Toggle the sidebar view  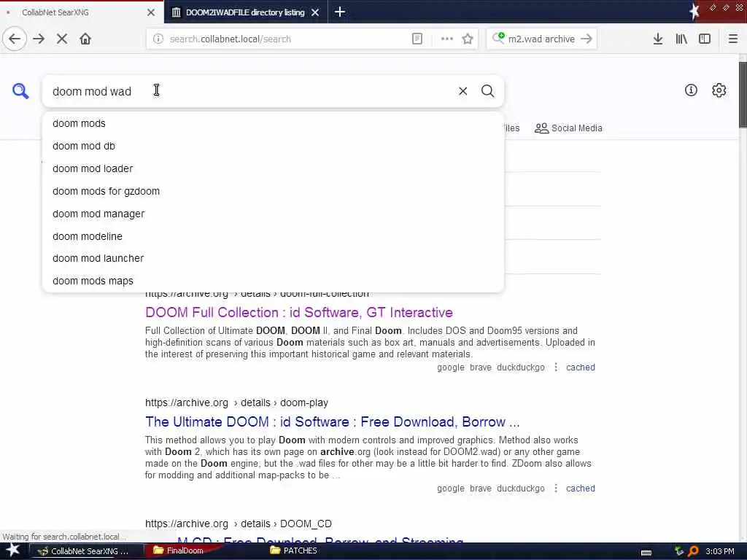pyautogui.click(x=705, y=39)
